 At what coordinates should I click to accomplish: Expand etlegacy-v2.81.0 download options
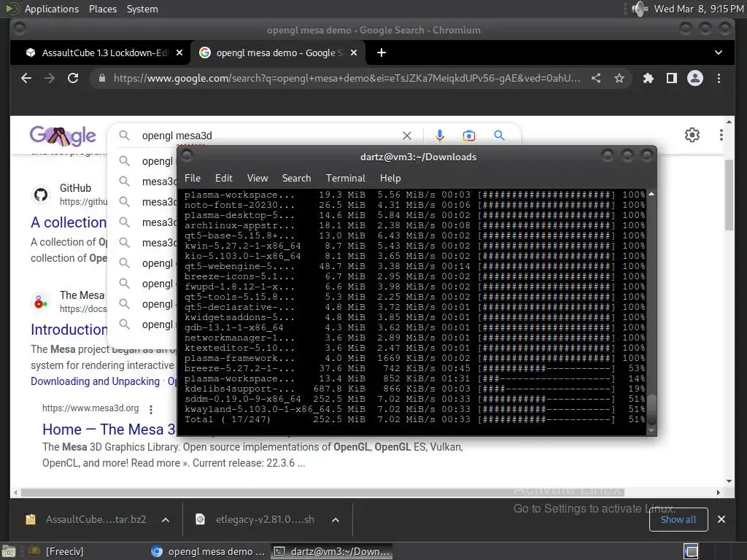[x=336, y=520]
